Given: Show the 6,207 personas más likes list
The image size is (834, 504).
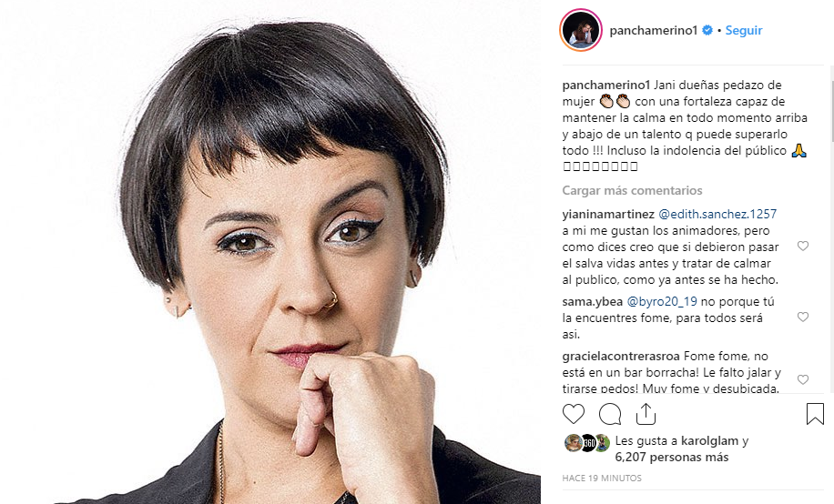Looking at the screenshot, I should coord(672,458).
